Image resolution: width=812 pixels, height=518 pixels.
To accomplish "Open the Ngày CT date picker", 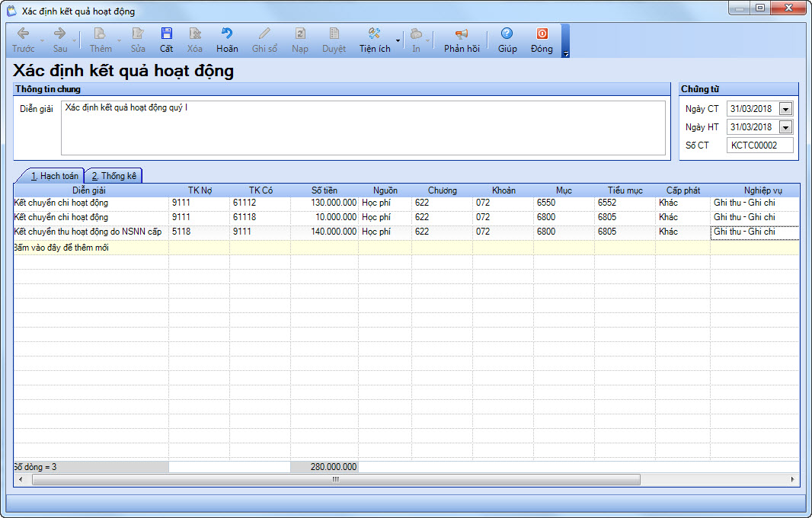I will click(x=785, y=109).
